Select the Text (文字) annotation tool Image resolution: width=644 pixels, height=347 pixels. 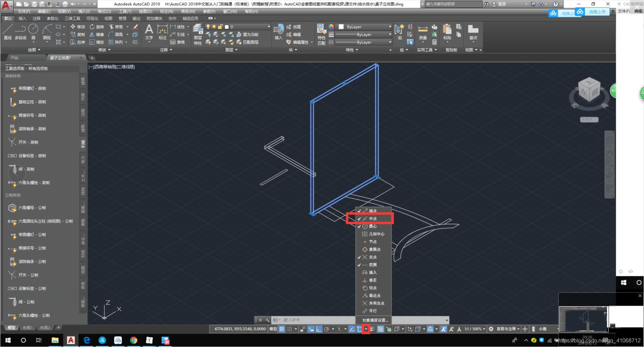click(x=149, y=32)
